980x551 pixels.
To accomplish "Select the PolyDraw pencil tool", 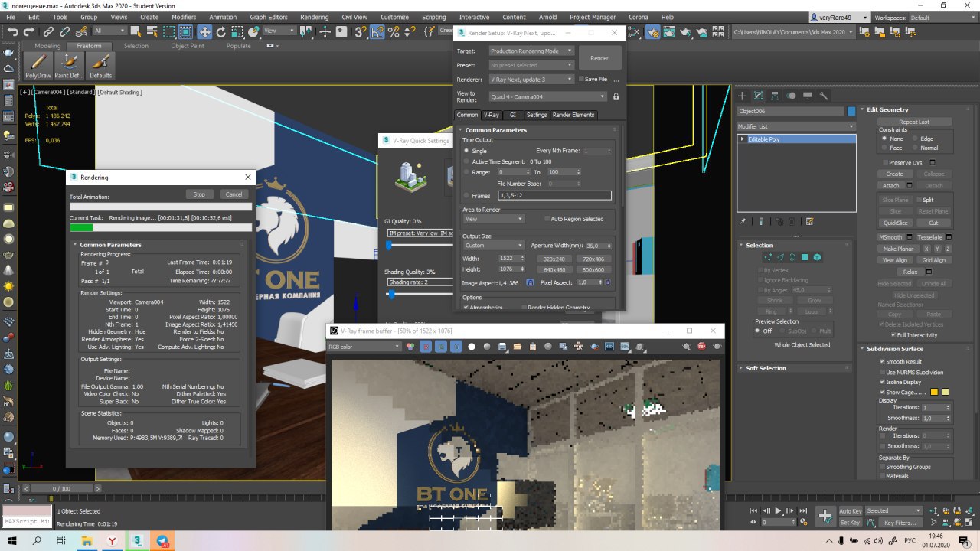I will [x=37, y=67].
